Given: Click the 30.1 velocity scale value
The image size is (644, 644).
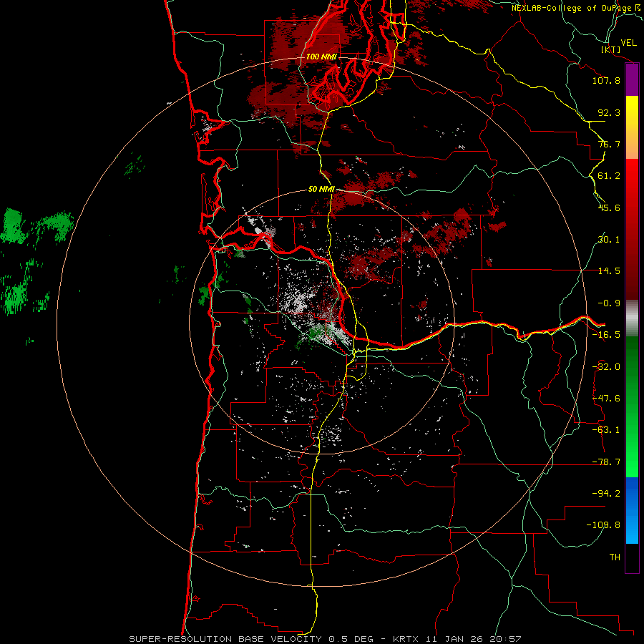Looking at the screenshot, I should click(609, 240).
